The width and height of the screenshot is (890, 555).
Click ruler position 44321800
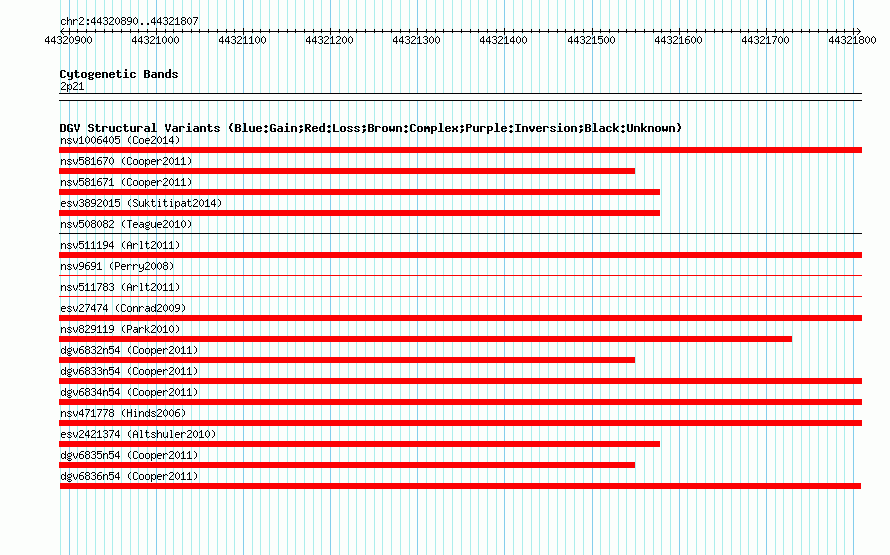[x=852, y=40]
